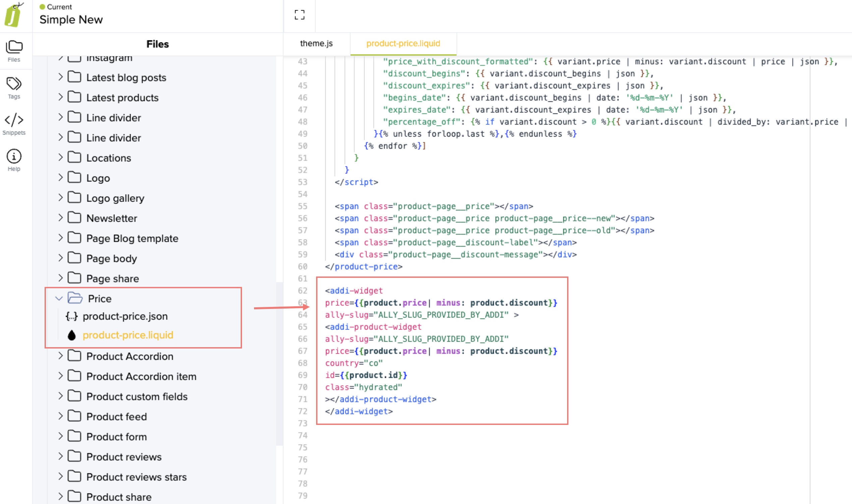Switch to the theme.js tab
This screenshot has width=852, height=504.
(x=316, y=44)
